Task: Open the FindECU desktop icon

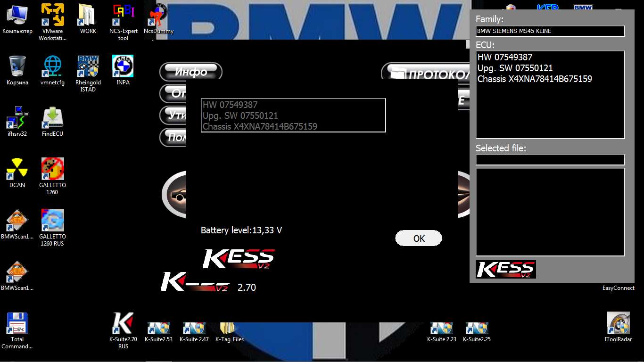Action: coord(52,118)
